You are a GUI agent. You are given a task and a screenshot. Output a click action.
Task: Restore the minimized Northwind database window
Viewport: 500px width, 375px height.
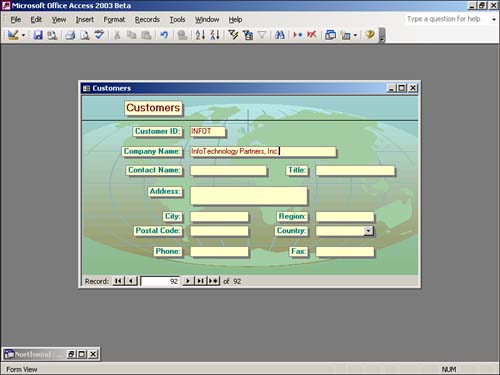point(71,354)
